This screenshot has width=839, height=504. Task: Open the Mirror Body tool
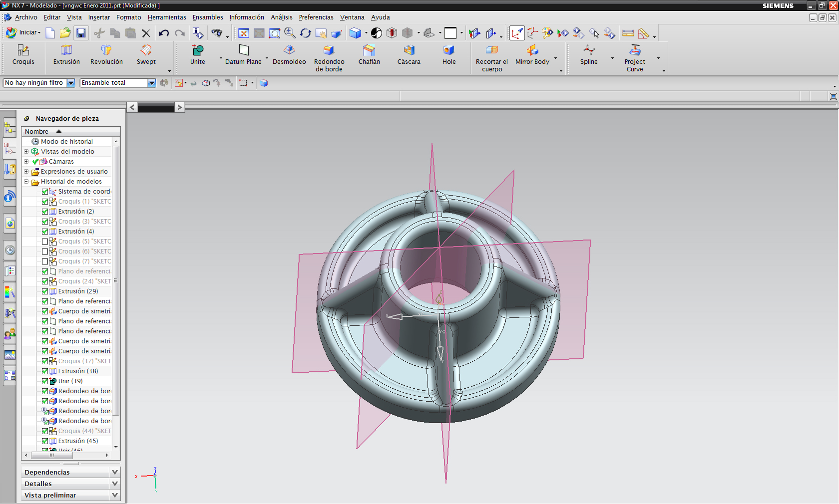click(x=532, y=55)
